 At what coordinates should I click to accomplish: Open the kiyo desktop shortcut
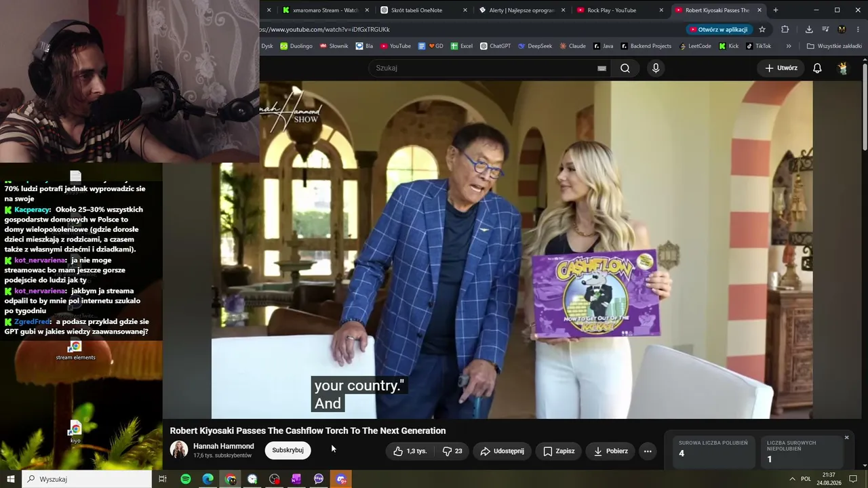(75, 432)
